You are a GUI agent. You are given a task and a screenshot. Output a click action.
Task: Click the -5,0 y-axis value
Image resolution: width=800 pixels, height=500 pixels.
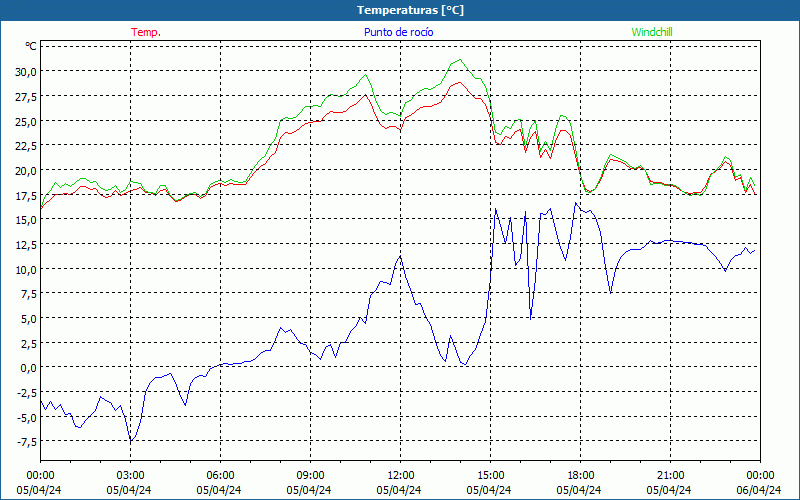pos(26,417)
